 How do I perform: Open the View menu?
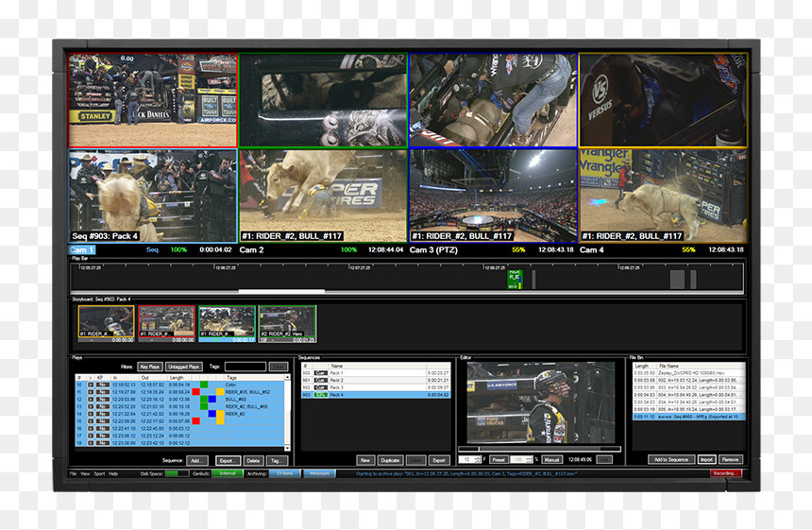pos(85,473)
